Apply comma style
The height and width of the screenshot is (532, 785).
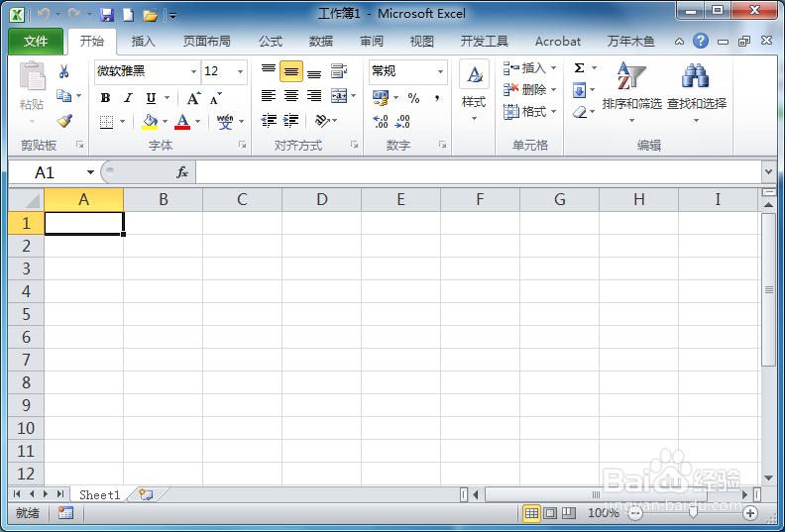click(437, 98)
